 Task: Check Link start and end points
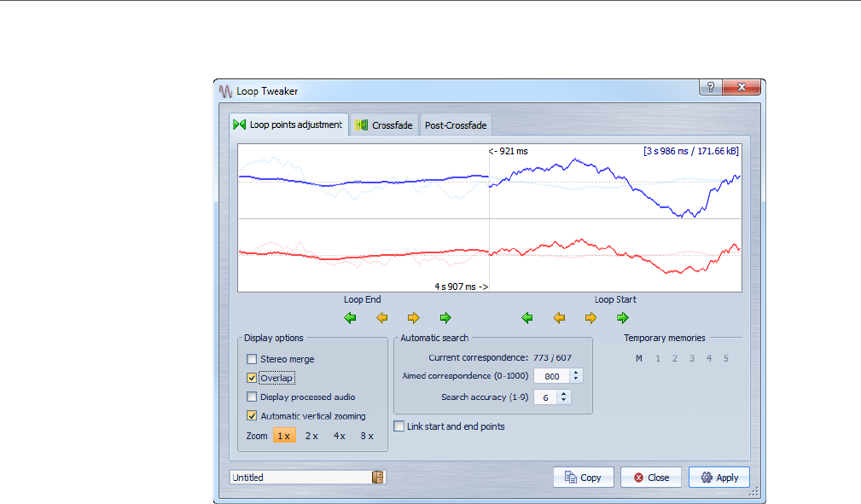coord(399,426)
